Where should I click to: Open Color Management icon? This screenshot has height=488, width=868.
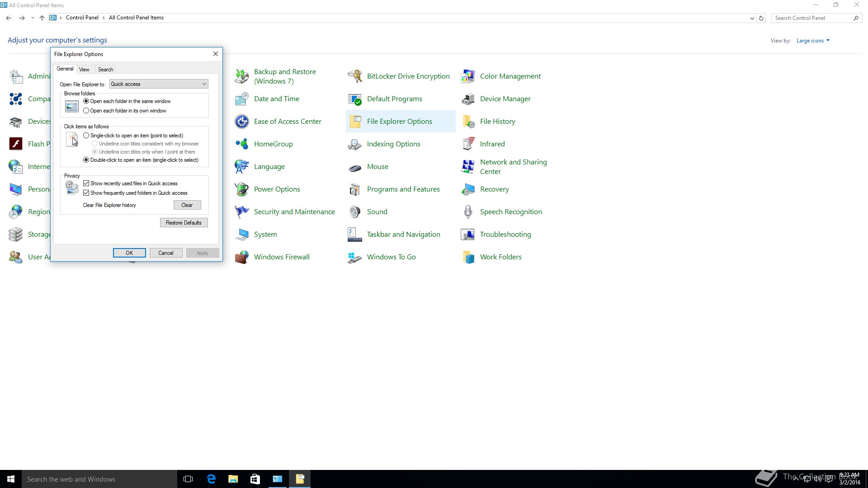pyautogui.click(x=468, y=76)
